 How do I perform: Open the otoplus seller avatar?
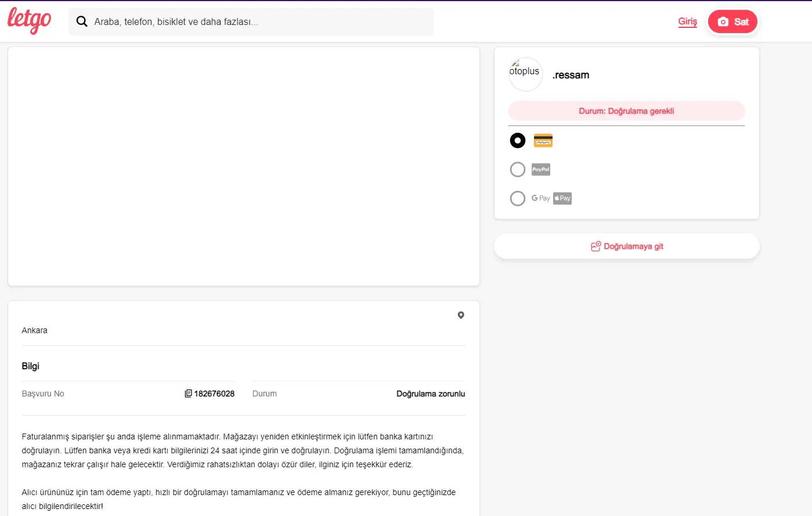(525, 74)
